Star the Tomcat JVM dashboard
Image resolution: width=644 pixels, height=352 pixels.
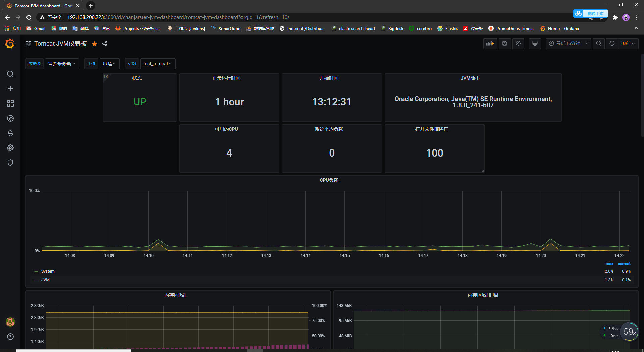95,44
